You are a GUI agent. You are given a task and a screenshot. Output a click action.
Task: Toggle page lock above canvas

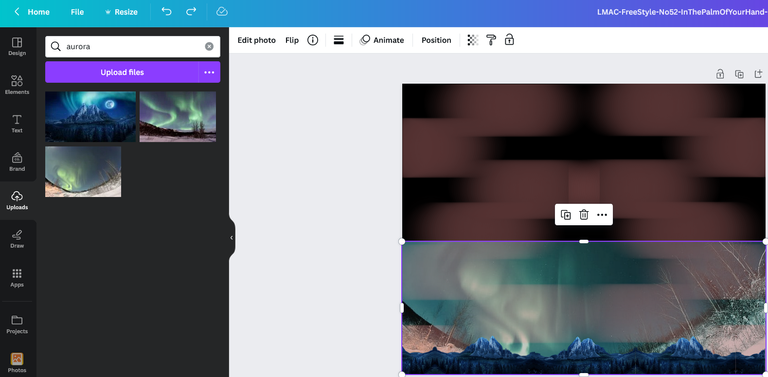tap(720, 74)
